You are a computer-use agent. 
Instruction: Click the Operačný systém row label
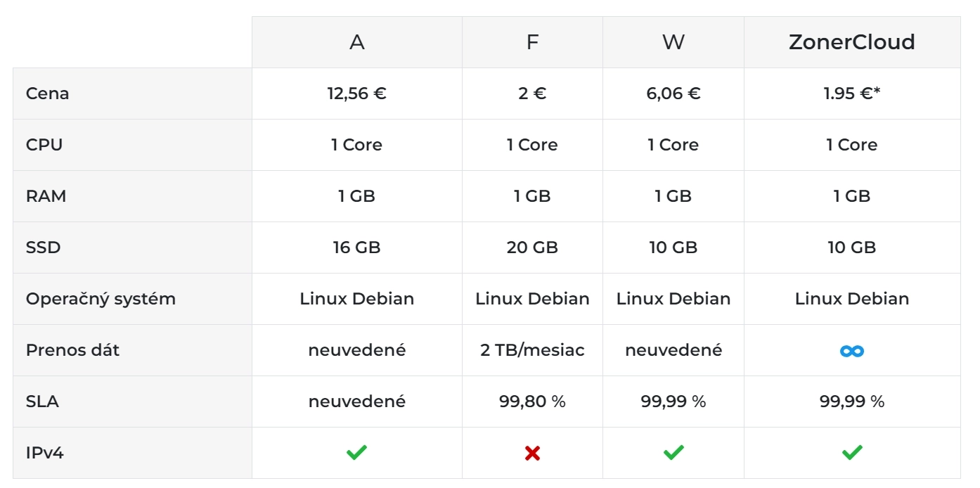coord(101,299)
